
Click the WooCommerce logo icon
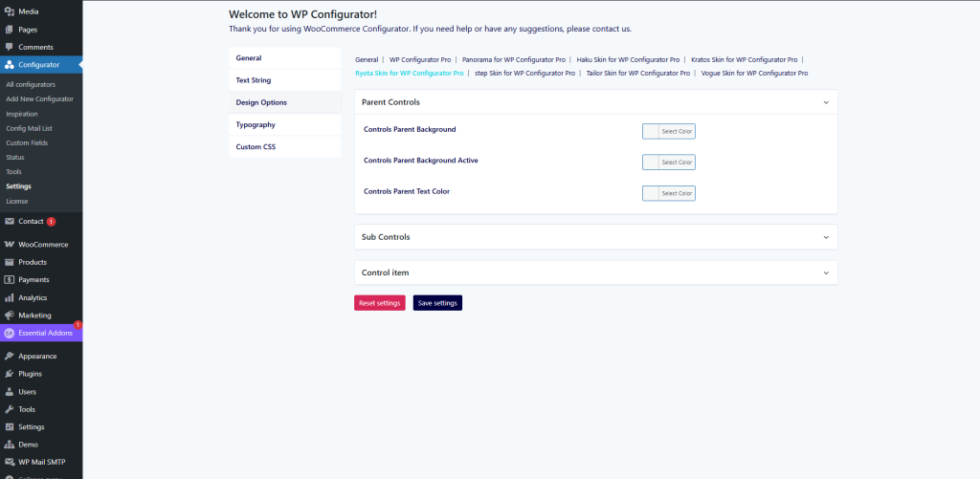click(x=10, y=244)
